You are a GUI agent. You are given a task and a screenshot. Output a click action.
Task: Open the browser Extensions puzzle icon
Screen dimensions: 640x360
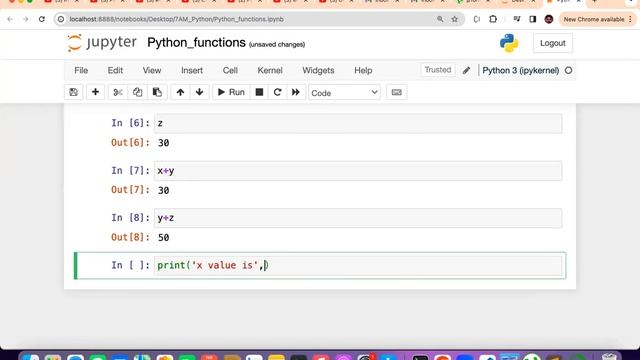(493, 19)
